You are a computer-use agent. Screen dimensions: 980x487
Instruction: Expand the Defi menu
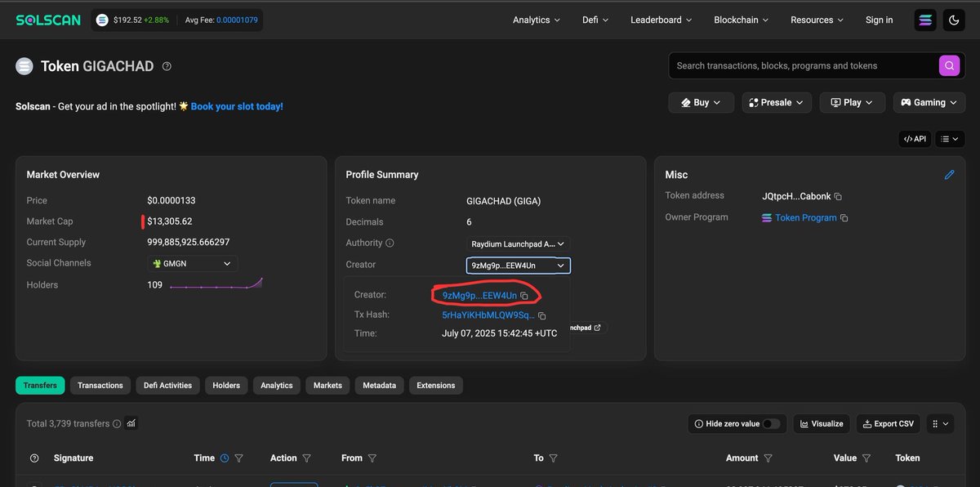[595, 20]
